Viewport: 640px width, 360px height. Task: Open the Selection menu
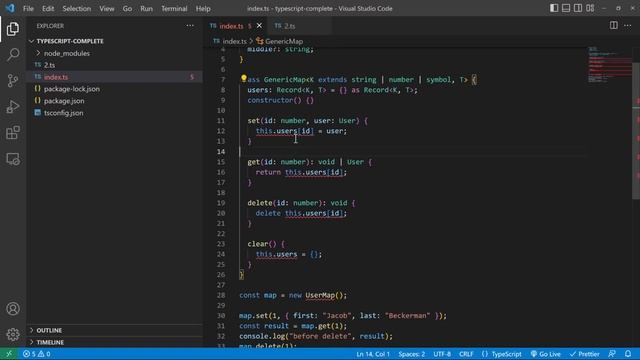pyautogui.click(x=77, y=9)
